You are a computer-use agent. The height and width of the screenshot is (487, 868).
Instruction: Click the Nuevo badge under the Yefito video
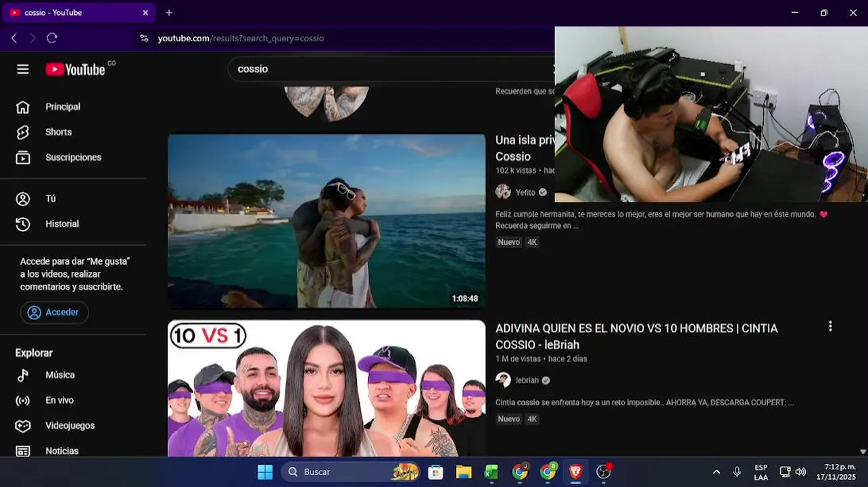pos(509,242)
